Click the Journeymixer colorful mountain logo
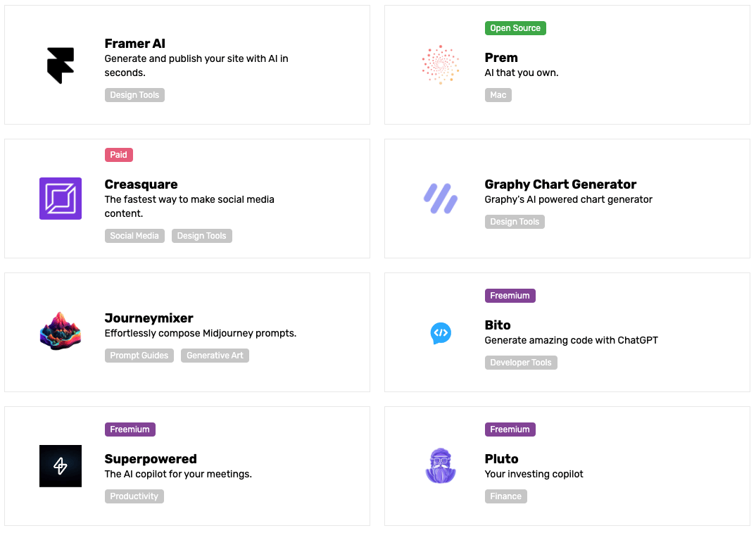The height and width of the screenshot is (533, 756). 61,332
